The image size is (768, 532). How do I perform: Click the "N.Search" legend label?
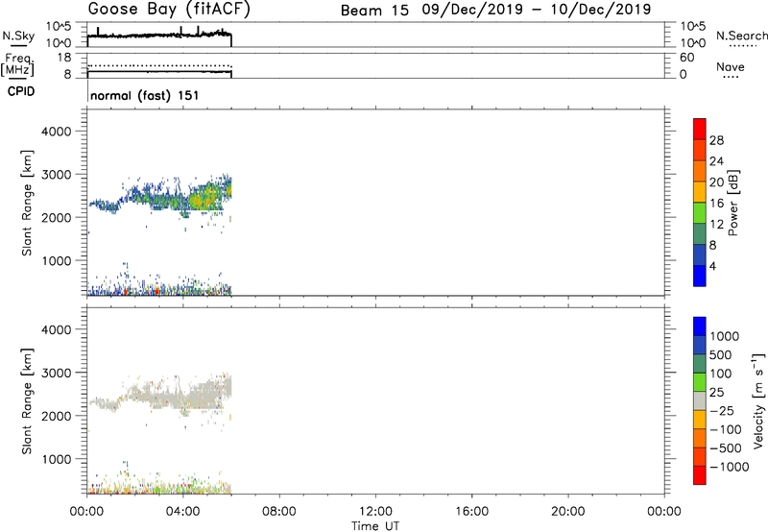point(741,36)
